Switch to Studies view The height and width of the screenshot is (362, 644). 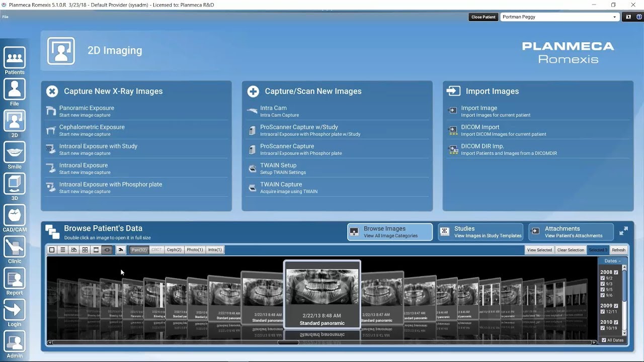point(480,232)
